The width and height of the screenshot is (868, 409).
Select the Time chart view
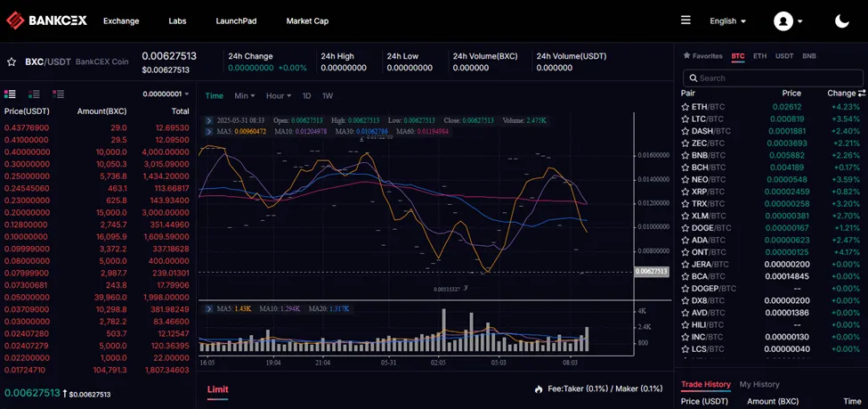coord(215,96)
